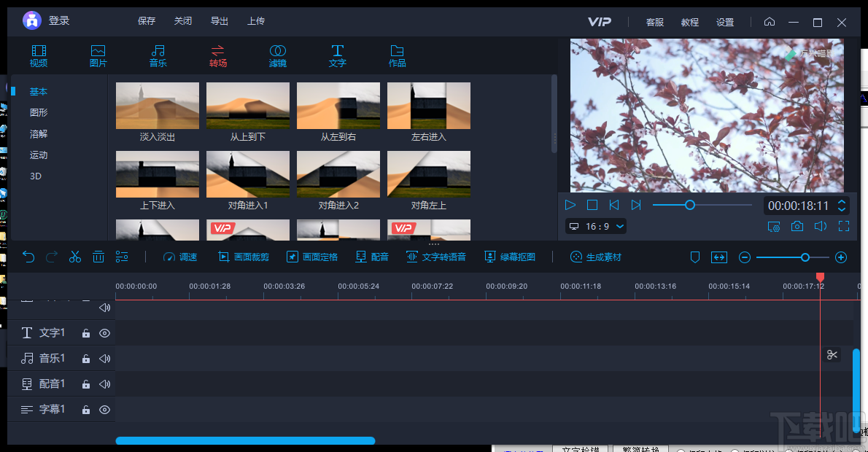Select the 溶解 transition category
Viewport: 868px width, 452px height.
coord(39,134)
